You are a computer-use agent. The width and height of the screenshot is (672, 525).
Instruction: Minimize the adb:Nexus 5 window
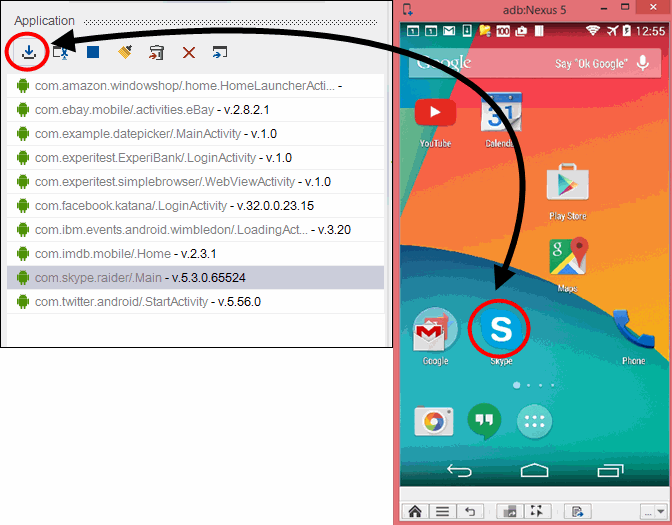(x=605, y=8)
